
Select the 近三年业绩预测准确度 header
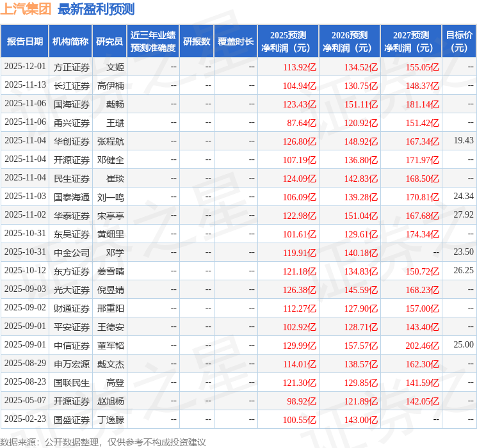(153, 42)
